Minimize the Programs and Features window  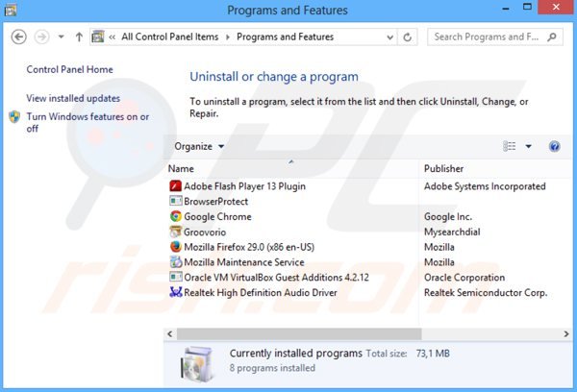[506, 8]
